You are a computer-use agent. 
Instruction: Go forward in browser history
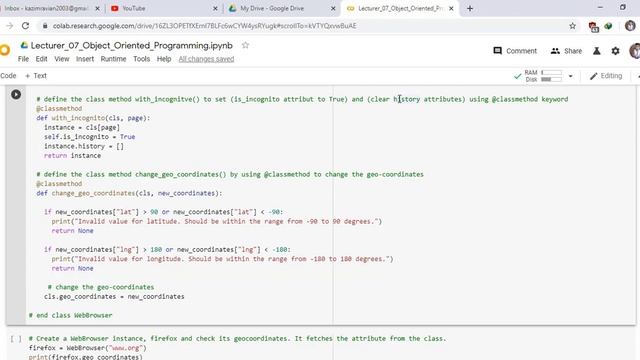[9, 26]
